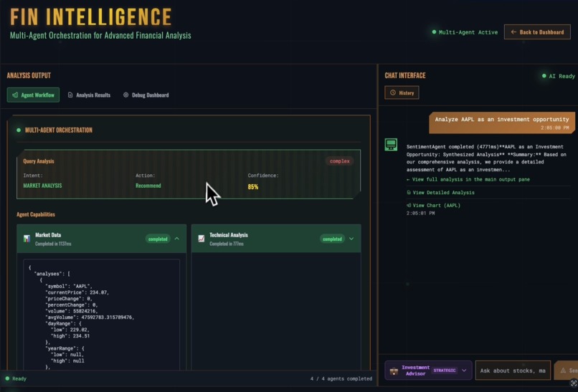Image resolution: width=578 pixels, height=392 pixels.
Task: Click the 4 / 4 agents completed text
Action: point(341,378)
